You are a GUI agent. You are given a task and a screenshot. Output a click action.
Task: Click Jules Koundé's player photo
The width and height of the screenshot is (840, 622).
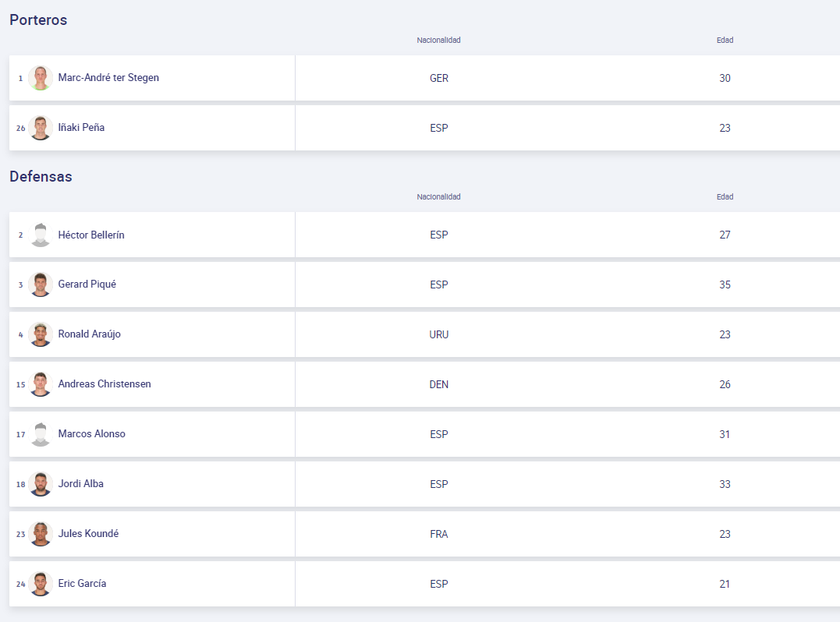coord(41,534)
